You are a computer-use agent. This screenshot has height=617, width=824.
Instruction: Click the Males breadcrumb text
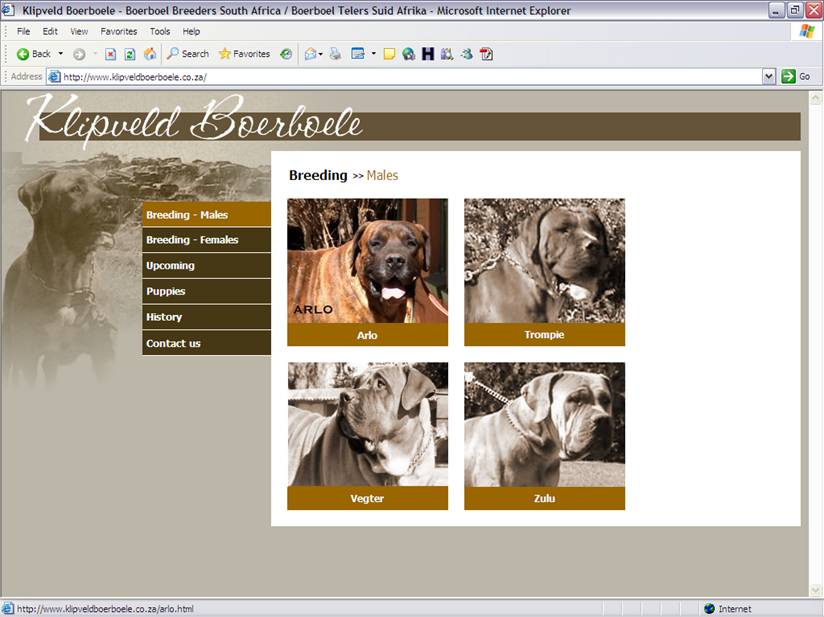click(382, 175)
